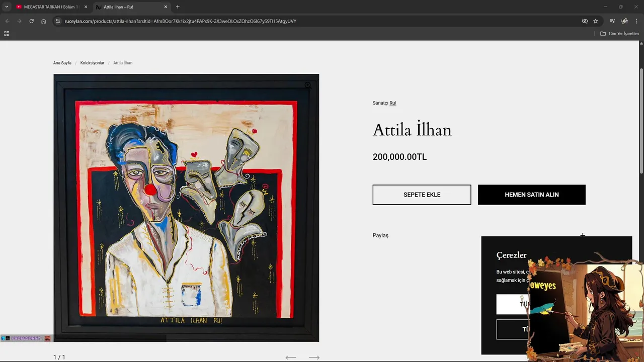Show the next product image arrow

[x=314, y=357]
